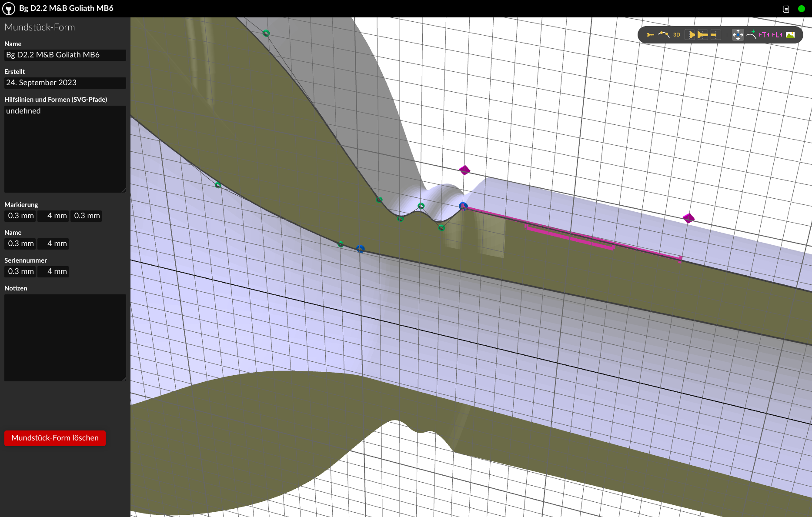The width and height of the screenshot is (812, 517).
Task: Show the full mouthpiece section view
Action: [703, 35]
